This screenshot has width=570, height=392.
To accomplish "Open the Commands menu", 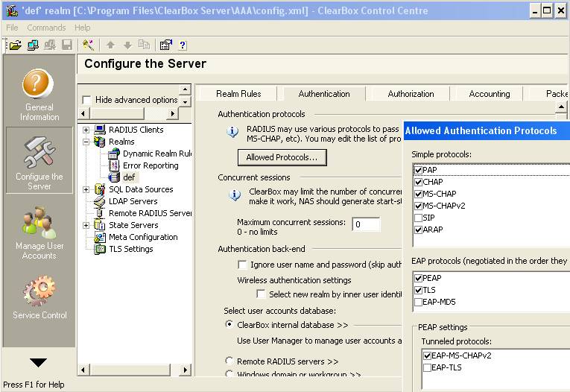I will 46,28.
